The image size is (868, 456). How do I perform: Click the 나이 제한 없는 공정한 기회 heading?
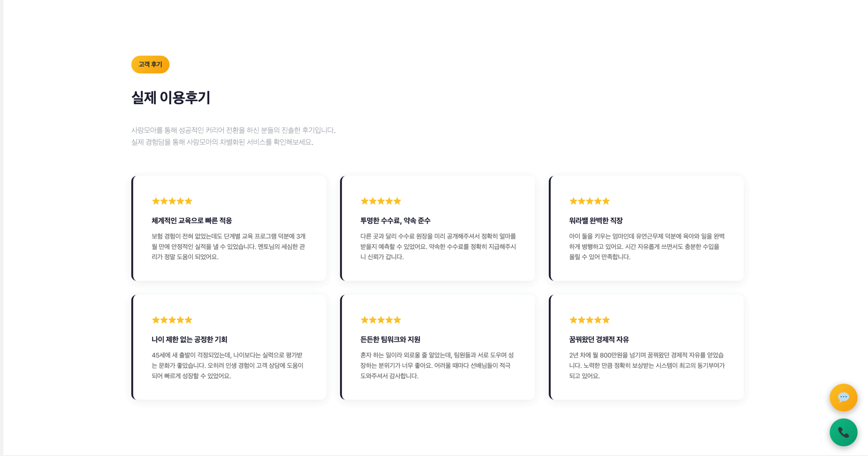coord(190,339)
